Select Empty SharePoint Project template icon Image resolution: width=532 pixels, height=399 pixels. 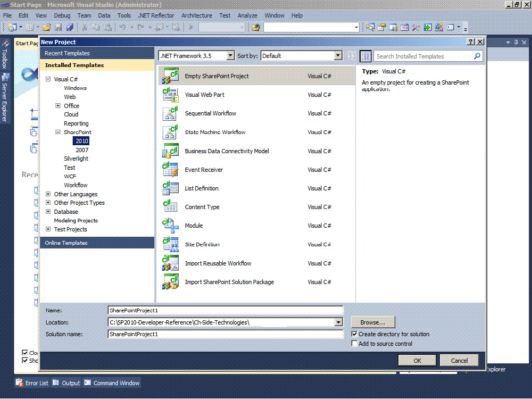tap(170, 76)
